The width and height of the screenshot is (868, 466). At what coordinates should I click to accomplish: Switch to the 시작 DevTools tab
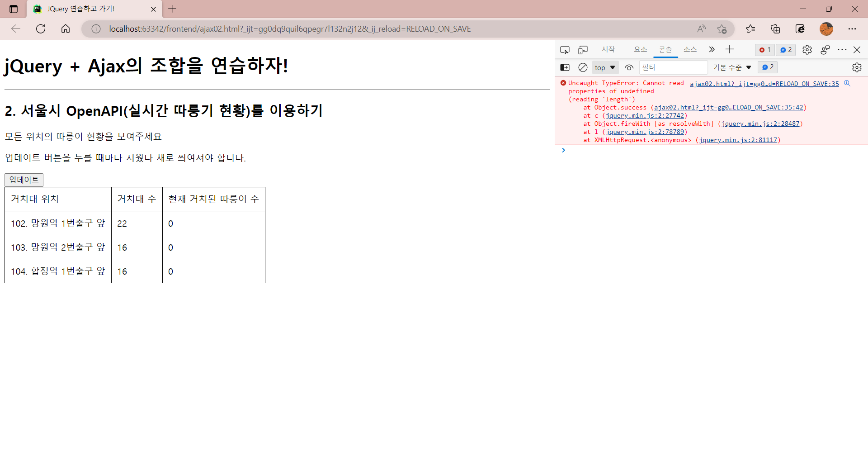[x=608, y=49]
